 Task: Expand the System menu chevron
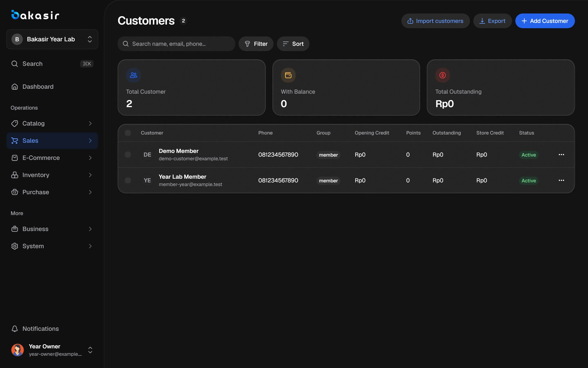click(x=90, y=246)
